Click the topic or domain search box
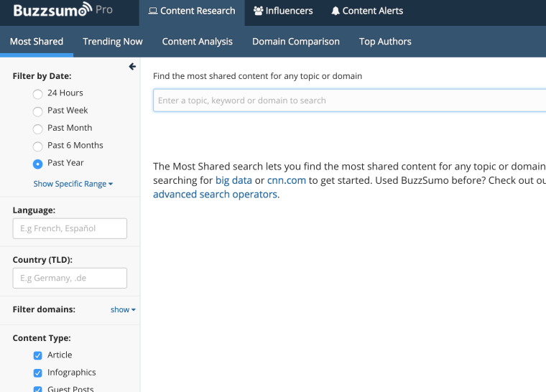The height and width of the screenshot is (392, 546). point(349,101)
